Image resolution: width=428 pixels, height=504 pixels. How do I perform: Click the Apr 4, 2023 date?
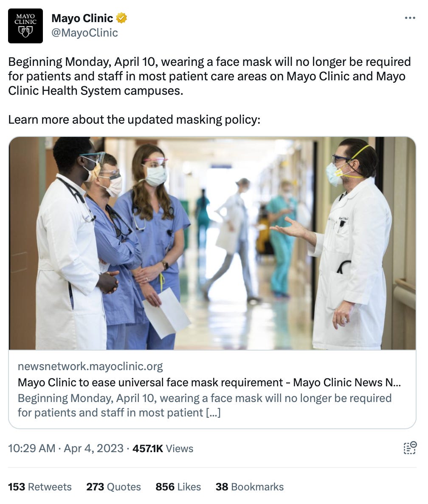coord(93,448)
